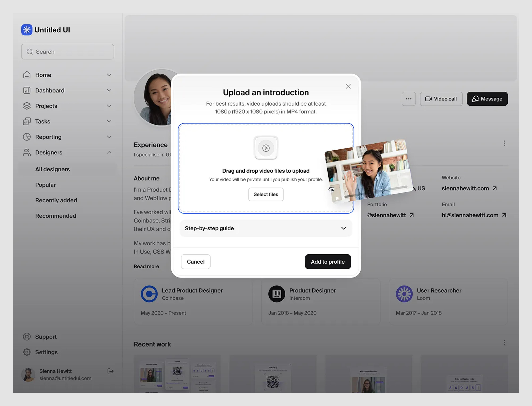Click the Dashboard bar chart icon
Viewport: 532px width, 406px height.
coord(27,90)
